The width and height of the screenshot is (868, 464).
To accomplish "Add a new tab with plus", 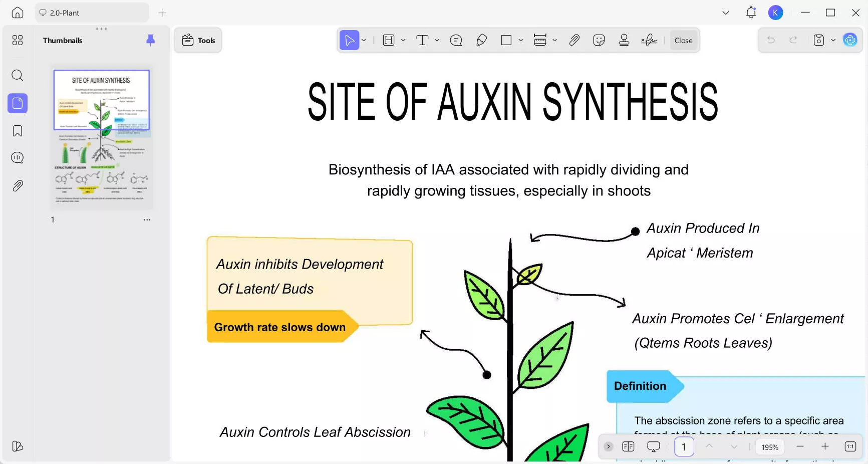I will coord(162,13).
